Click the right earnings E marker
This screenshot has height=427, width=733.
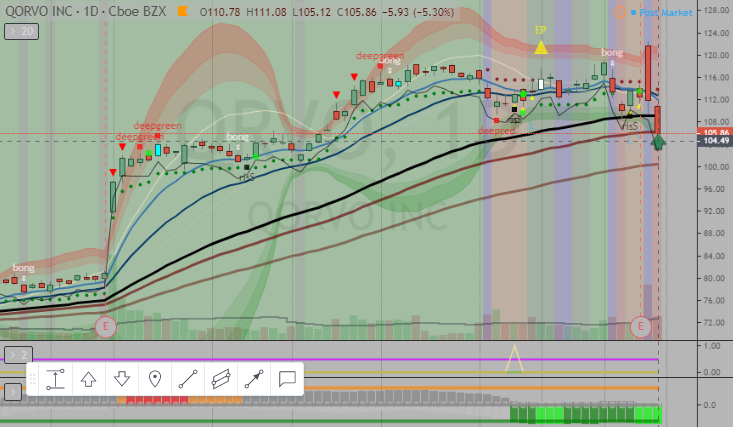(642, 326)
